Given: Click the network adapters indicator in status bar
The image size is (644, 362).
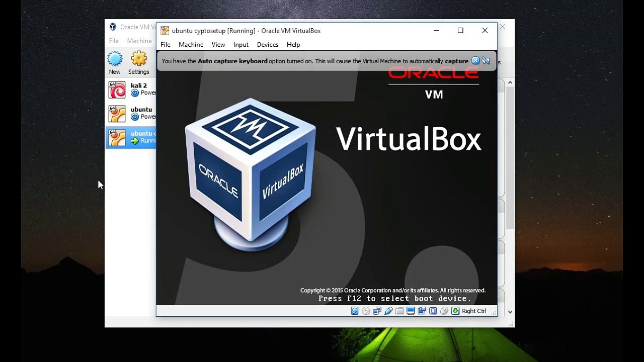Looking at the screenshot, I should point(377,311).
